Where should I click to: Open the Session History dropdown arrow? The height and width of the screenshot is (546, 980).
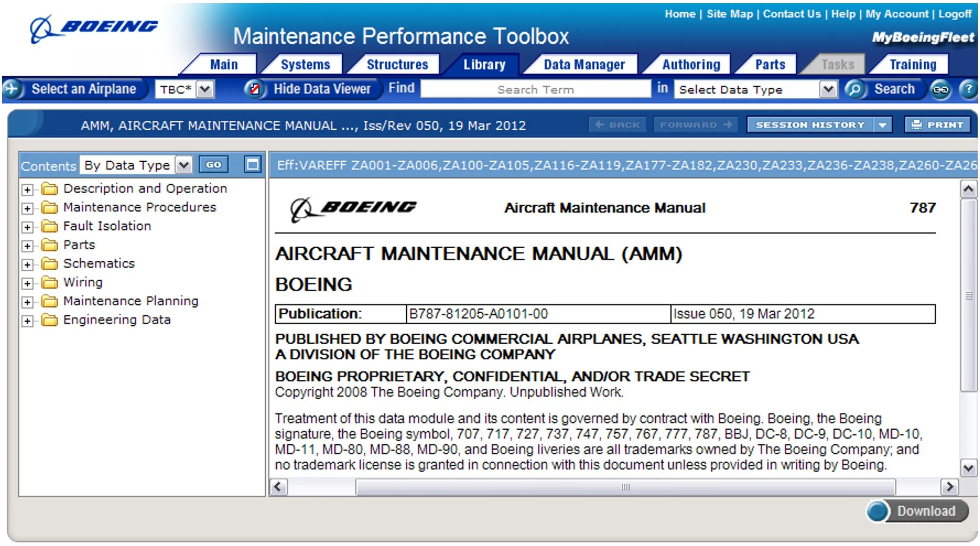tap(883, 125)
